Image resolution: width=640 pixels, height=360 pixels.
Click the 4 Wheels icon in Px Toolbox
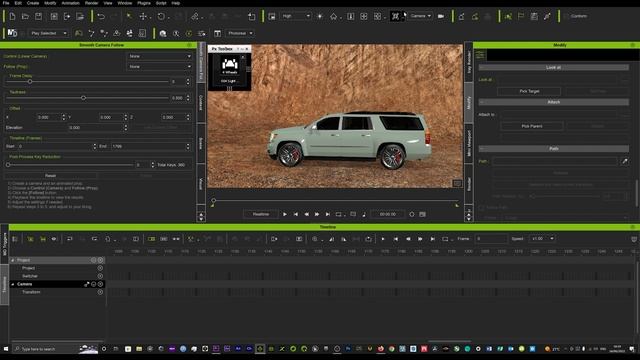229,66
